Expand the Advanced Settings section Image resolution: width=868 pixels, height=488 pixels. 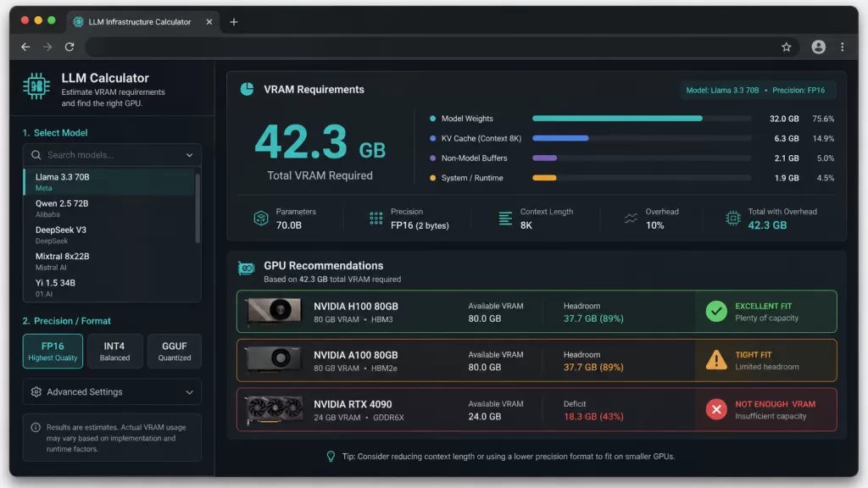[112, 391]
